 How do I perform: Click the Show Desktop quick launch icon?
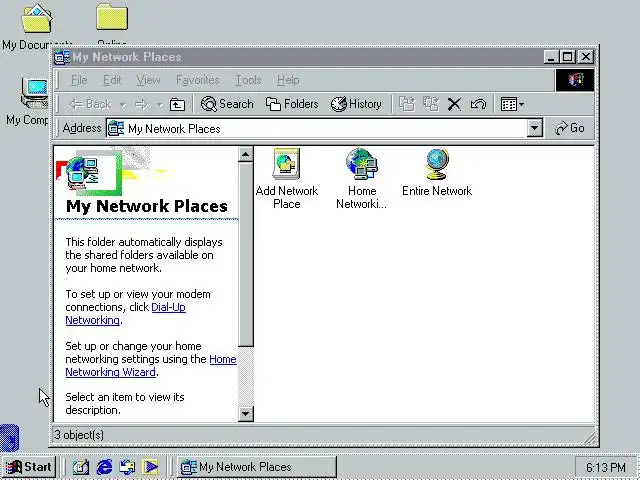(x=81, y=467)
